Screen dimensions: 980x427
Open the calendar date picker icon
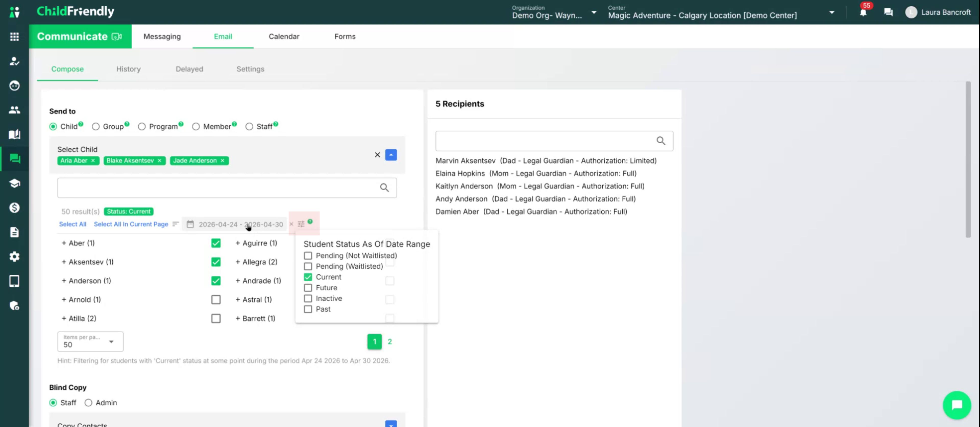tap(190, 224)
